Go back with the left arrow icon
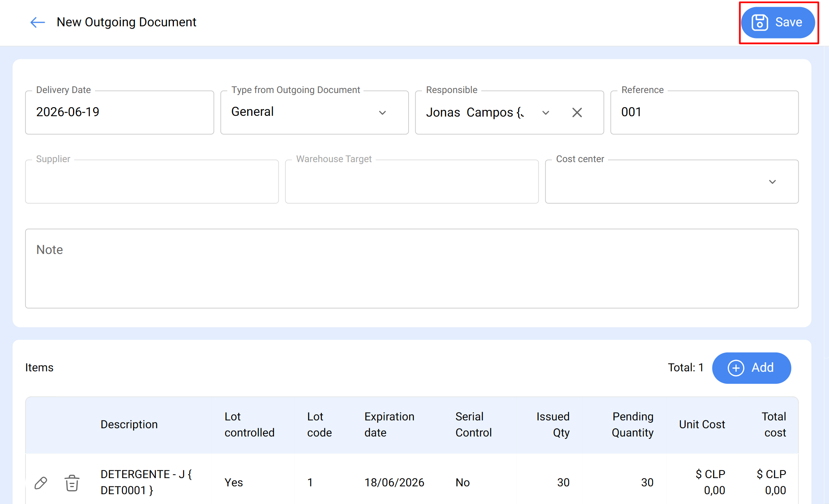The image size is (829, 504). pyautogui.click(x=38, y=22)
